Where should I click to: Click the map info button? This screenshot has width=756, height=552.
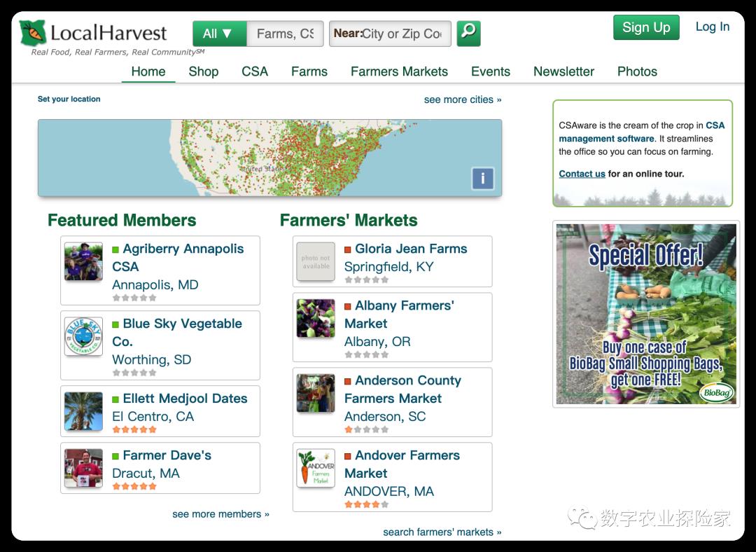click(x=482, y=179)
